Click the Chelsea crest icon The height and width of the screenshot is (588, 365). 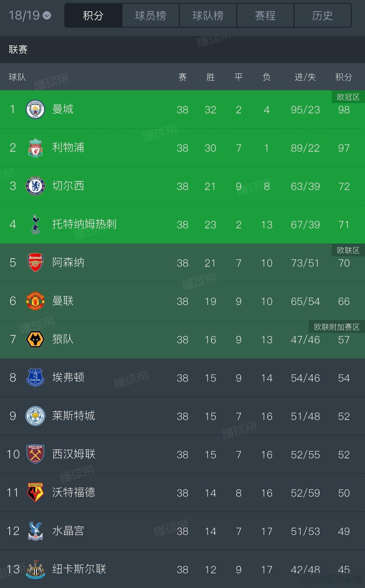click(x=35, y=186)
